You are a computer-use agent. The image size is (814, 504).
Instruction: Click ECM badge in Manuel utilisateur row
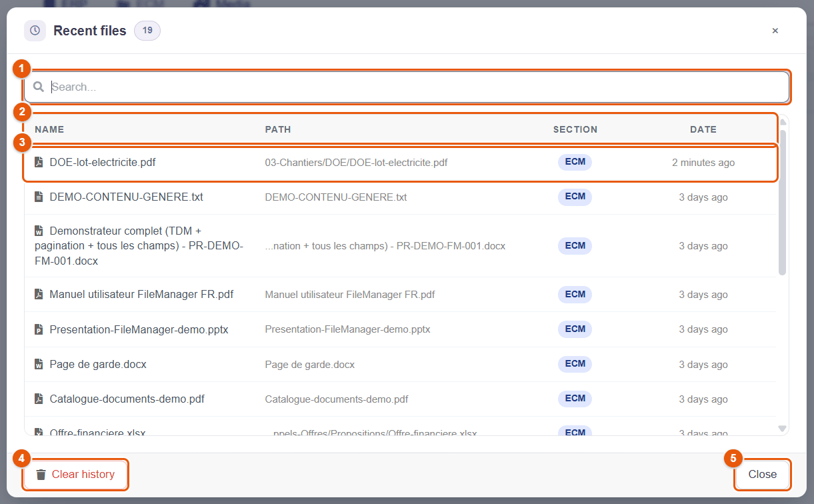click(575, 294)
